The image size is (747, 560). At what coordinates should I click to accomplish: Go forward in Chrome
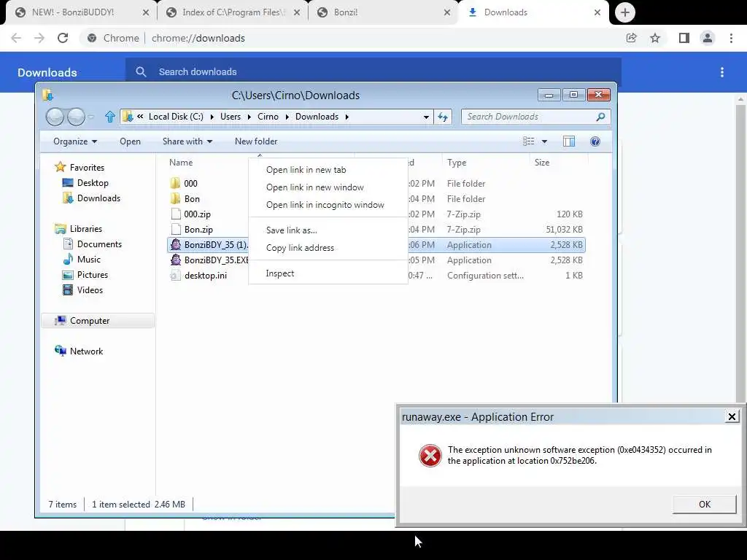pyautogui.click(x=39, y=38)
